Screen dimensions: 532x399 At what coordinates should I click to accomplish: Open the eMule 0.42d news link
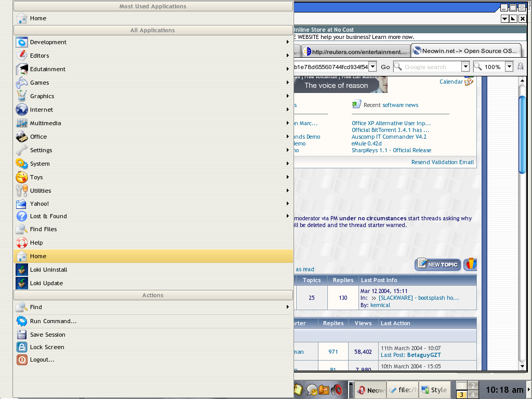point(366,143)
